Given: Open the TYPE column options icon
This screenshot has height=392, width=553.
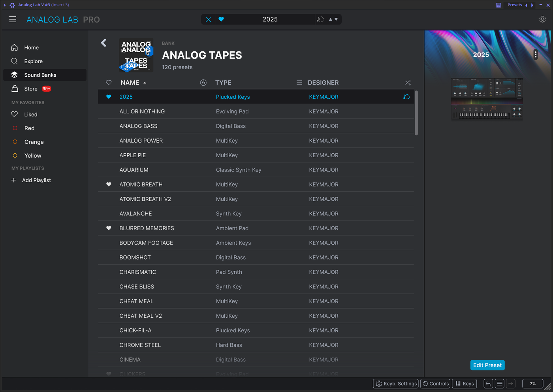Looking at the screenshot, I should 299,83.
